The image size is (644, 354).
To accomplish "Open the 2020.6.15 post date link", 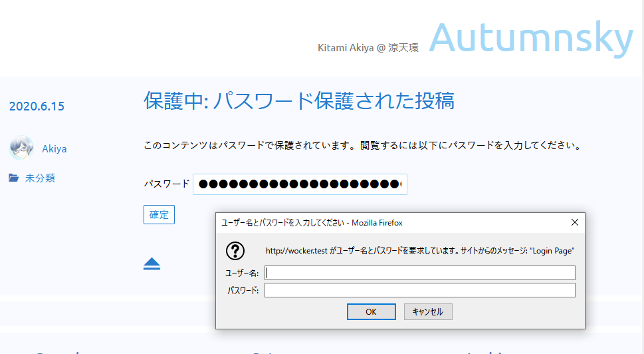I will pyautogui.click(x=37, y=106).
